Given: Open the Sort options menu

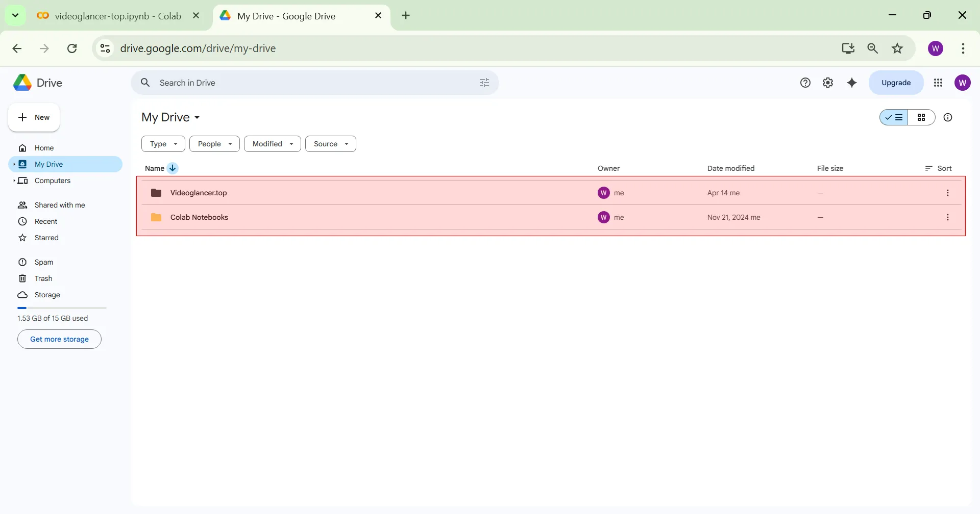Looking at the screenshot, I should click(939, 168).
